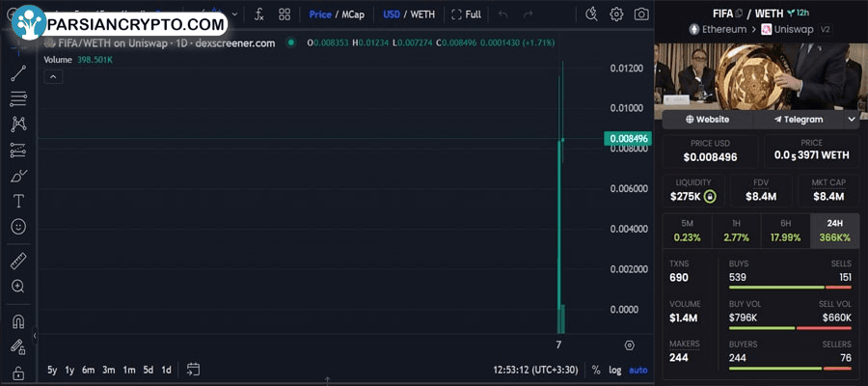
Task: Open chart type dropdown arrow
Action: [x=234, y=14]
